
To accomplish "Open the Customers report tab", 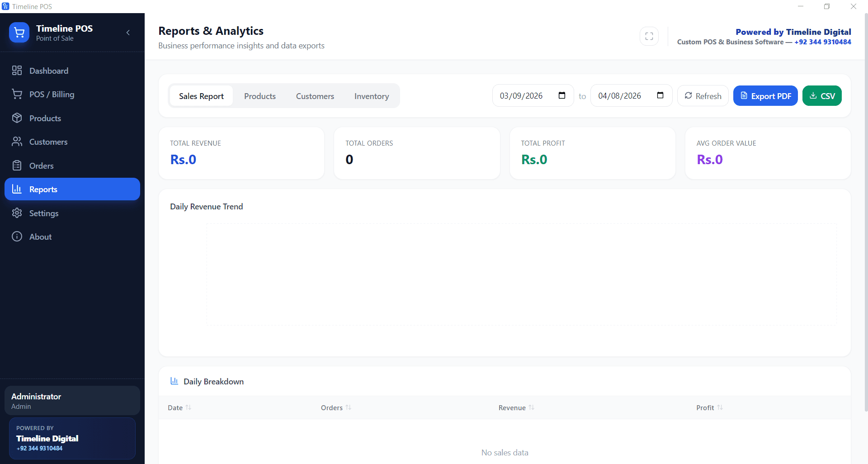I will coord(315,96).
